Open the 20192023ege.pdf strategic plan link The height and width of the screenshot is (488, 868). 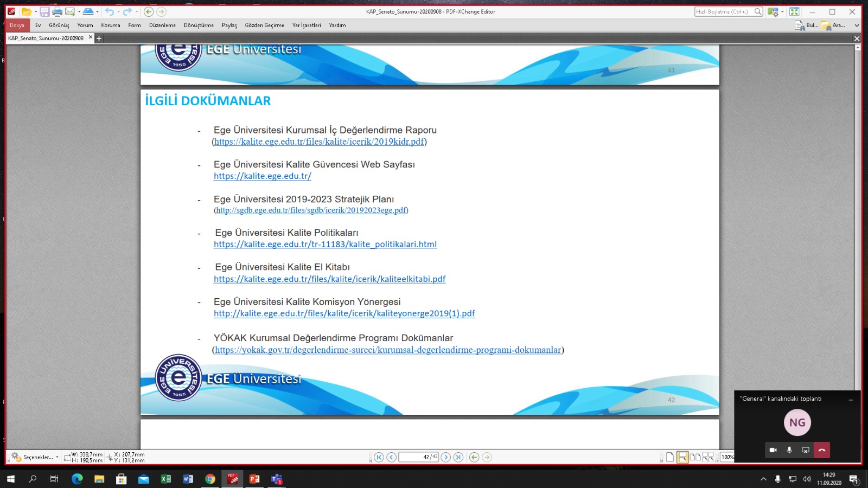(311, 210)
